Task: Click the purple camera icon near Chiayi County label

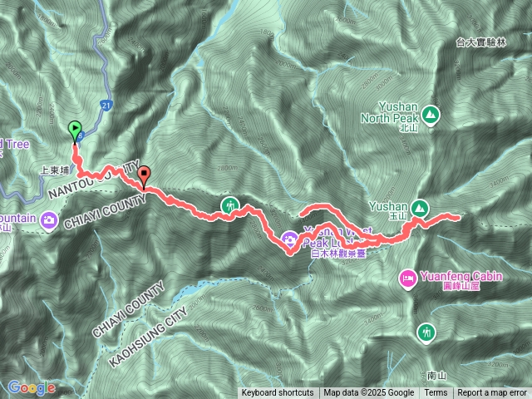Action: (49, 221)
